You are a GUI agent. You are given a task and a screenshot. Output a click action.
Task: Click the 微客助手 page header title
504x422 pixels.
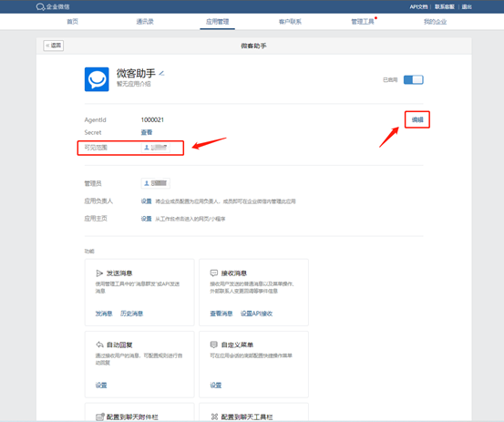253,46
